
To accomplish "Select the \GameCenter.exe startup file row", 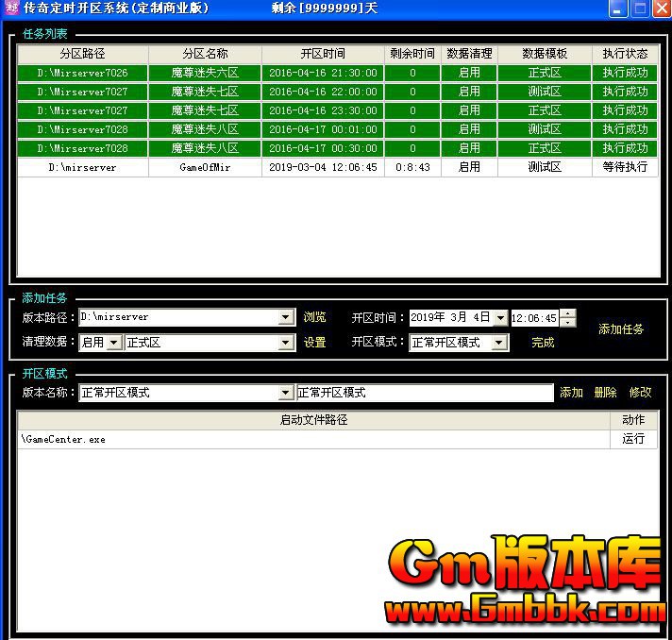I will click(x=311, y=439).
